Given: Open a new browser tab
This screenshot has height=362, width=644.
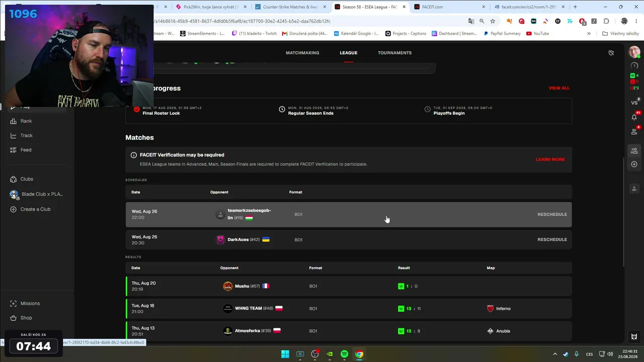Looking at the screenshot, I should click(575, 7).
